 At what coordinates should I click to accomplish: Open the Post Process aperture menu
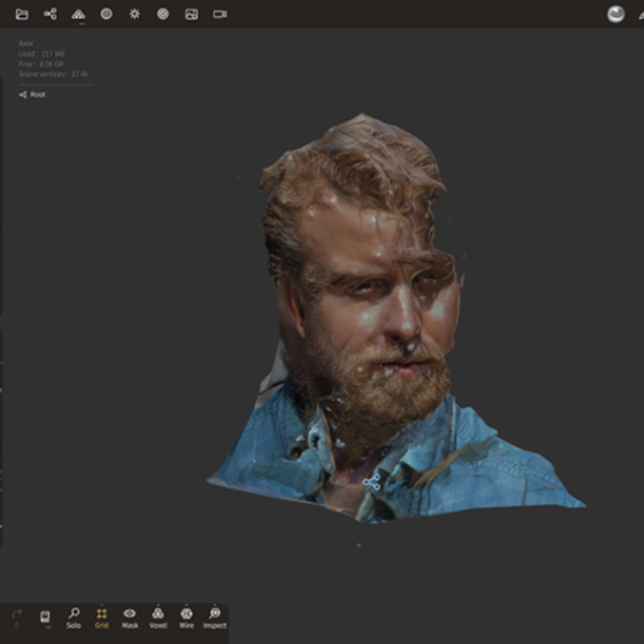162,14
